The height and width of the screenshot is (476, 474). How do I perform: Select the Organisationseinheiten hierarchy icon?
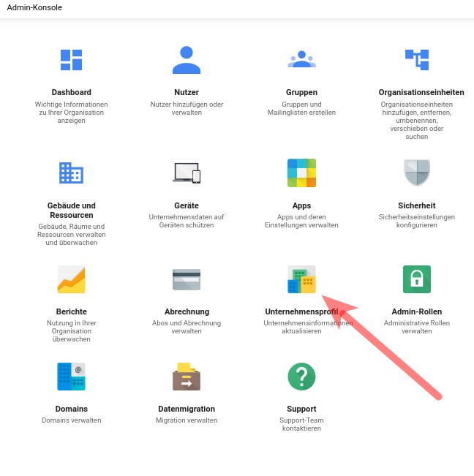click(x=417, y=59)
